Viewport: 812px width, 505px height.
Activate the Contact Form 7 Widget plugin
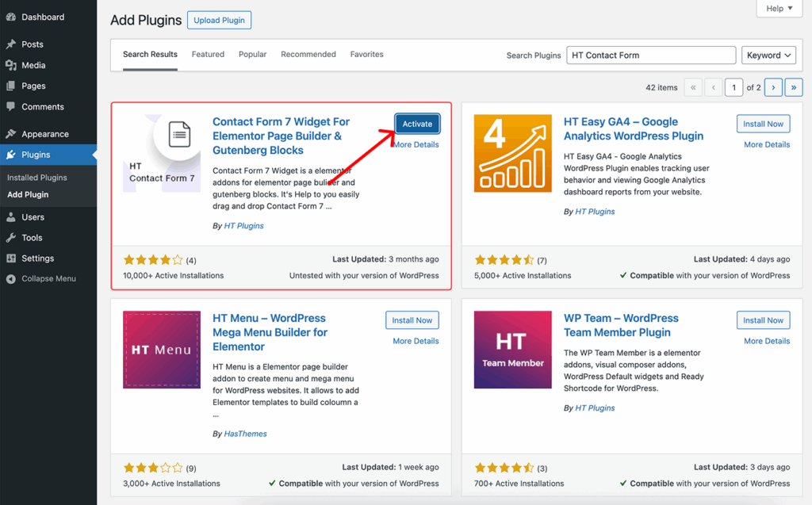[x=417, y=124]
